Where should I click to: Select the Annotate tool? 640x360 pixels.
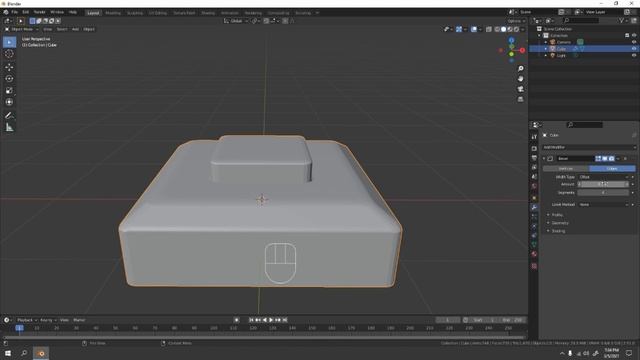(x=9, y=116)
